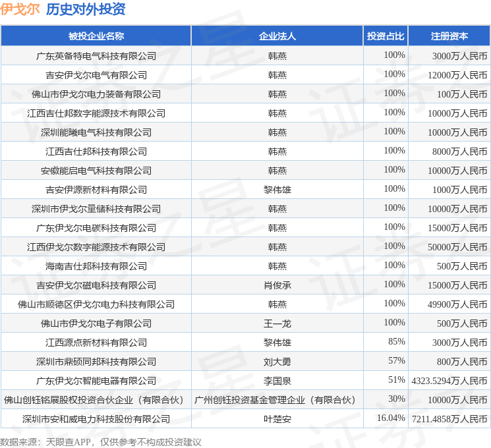Viewport: 491px width, 448px height.
Task: Select 深圳能曦电气科技有限公司 cell
Action: [x=96, y=132]
